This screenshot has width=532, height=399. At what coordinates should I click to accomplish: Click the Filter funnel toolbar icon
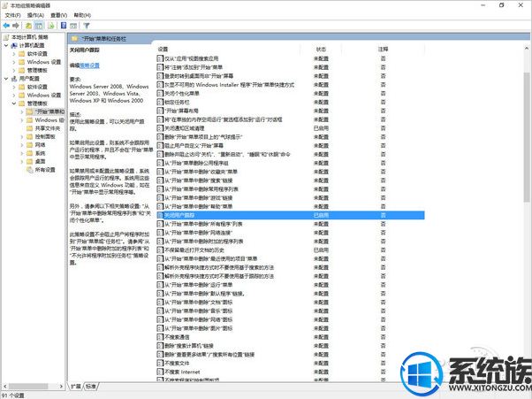pyautogui.click(x=87, y=26)
